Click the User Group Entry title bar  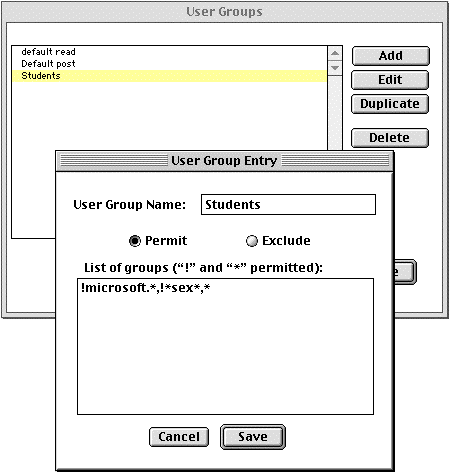click(224, 161)
